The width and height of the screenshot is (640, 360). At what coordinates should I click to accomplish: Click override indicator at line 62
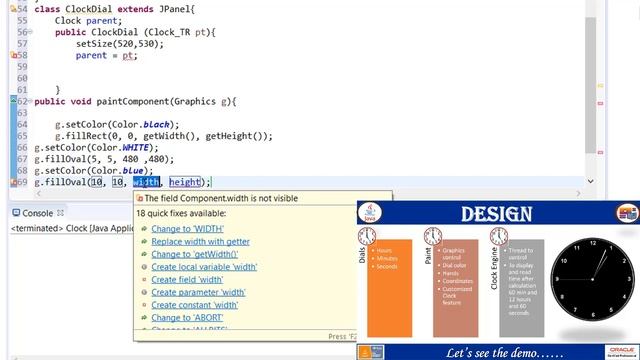tap(13, 100)
